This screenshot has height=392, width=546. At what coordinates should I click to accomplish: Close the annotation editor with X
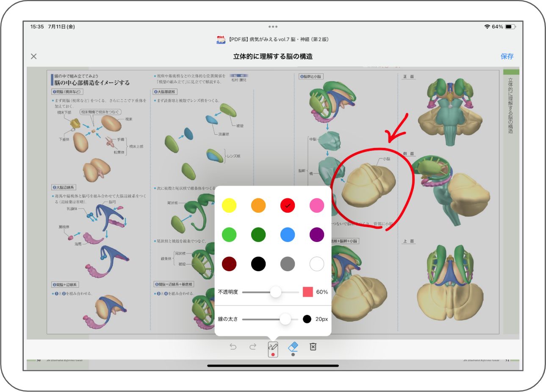[x=34, y=56]
